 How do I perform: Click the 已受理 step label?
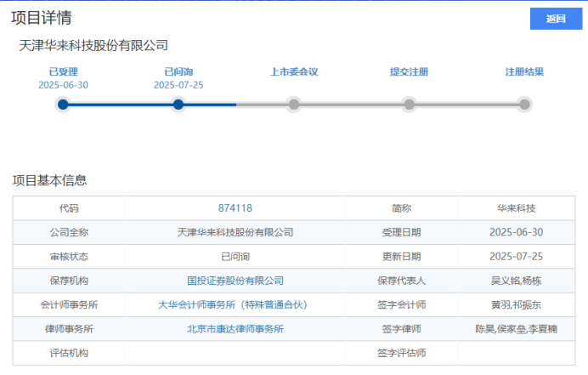point(63,72)
